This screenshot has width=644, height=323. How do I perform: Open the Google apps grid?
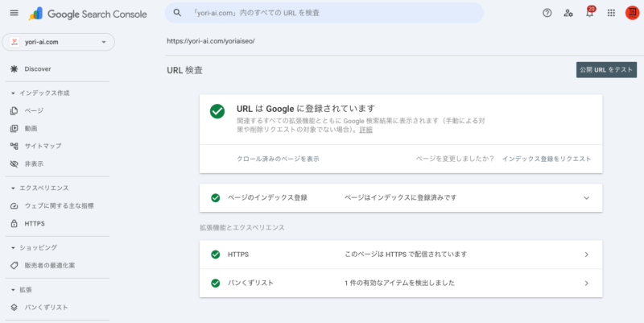(x=611, y=13)
